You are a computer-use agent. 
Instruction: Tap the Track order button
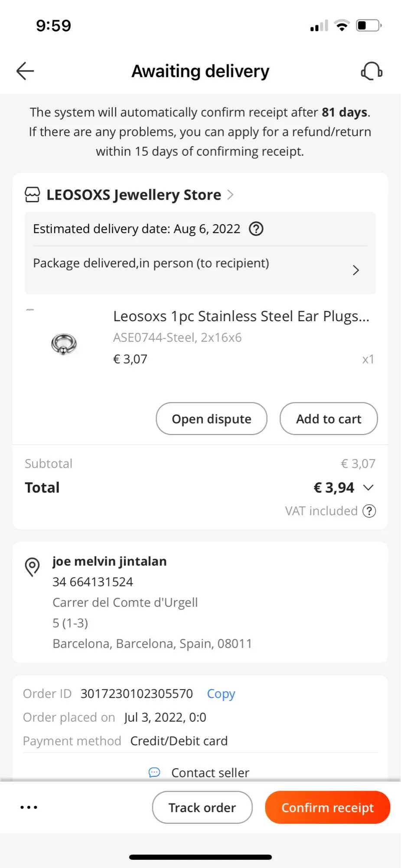click(202, 807)
